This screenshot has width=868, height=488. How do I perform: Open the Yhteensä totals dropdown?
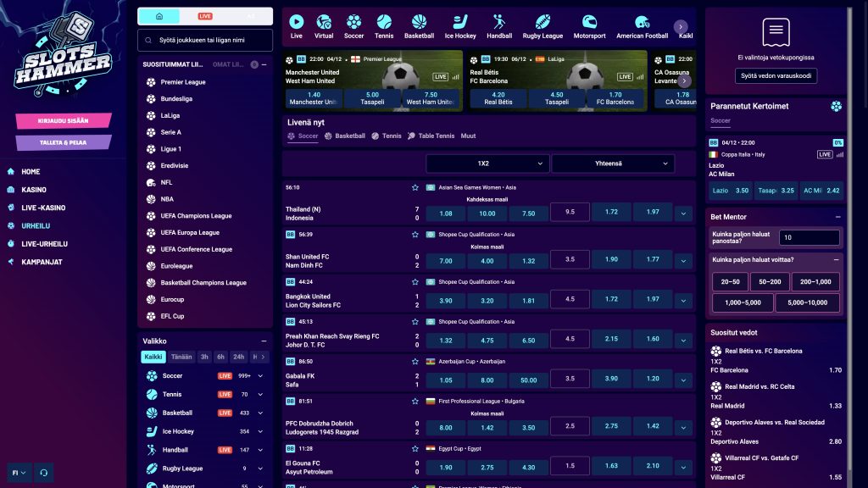613,164
